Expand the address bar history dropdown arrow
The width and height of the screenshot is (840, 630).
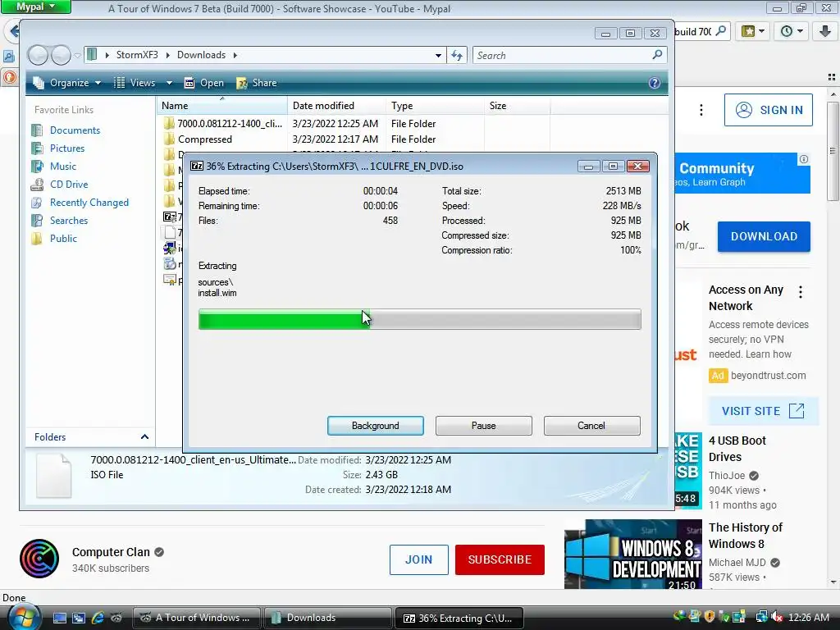(438, 55)
